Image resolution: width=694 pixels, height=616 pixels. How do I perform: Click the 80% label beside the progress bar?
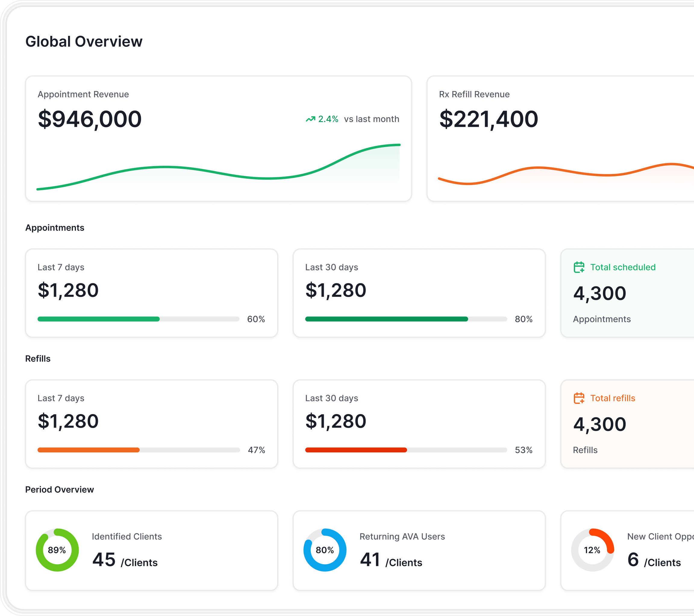click(524, 319)
